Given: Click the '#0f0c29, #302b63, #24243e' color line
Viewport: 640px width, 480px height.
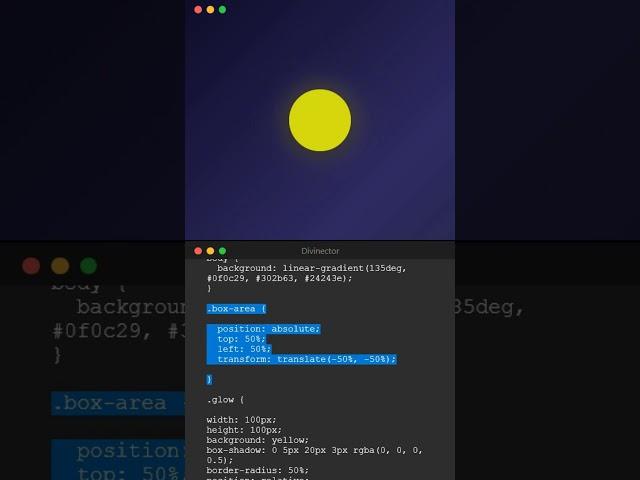Looking at the screenshot, I should pyautogui.click(x=280, y=278).
